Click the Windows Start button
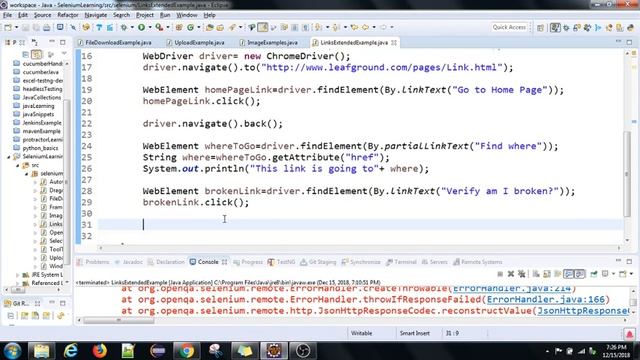Screen dimensions: 640x360 click(x=11, y=351)
